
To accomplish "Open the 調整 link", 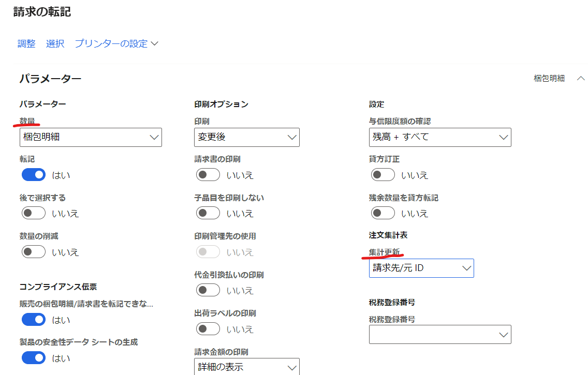I will point(26,44).
